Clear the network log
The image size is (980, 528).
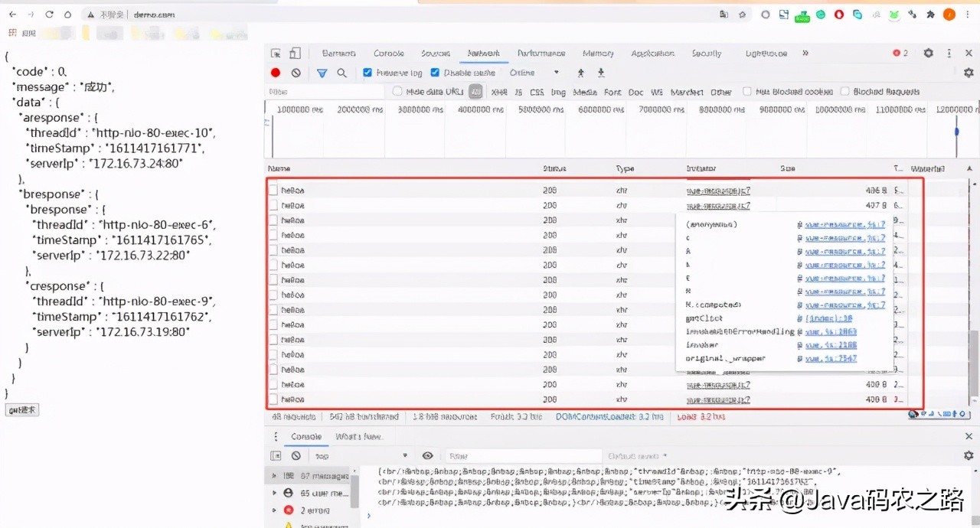pos(296,73)
